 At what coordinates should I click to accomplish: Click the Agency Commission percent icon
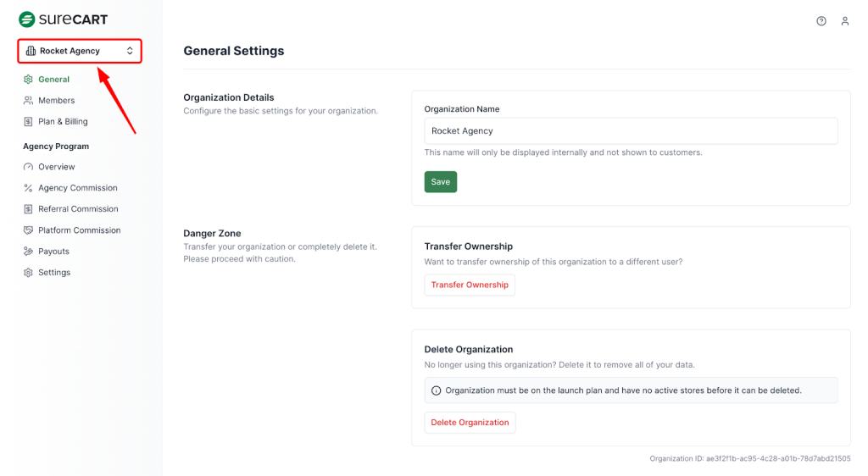coord(29,188)
